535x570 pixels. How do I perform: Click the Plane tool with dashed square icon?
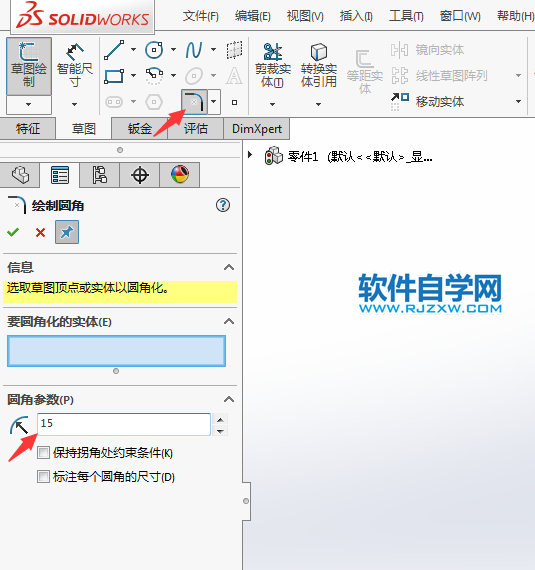coord(234,50)
